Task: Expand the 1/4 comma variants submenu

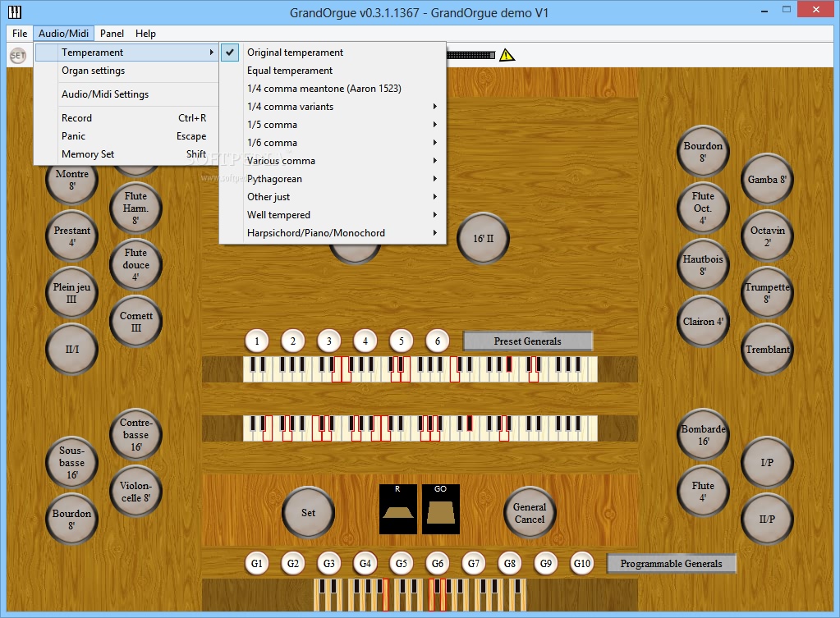Action: (333, 107)
